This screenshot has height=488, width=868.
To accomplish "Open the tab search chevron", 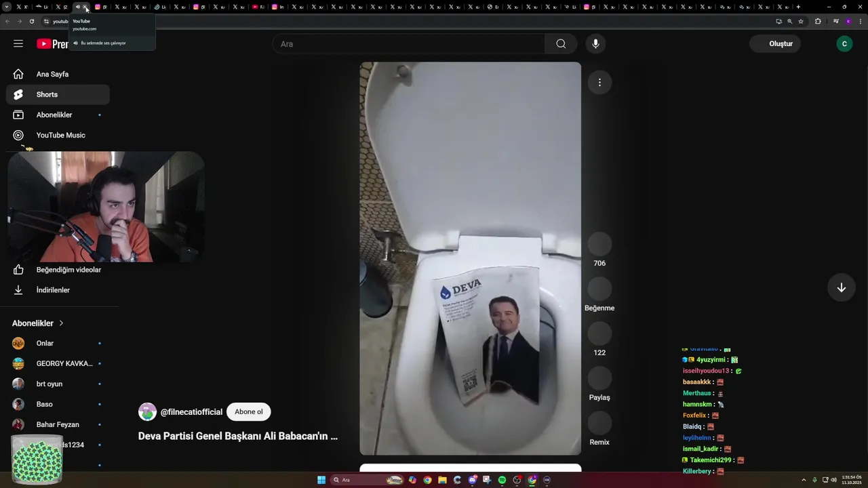I will 6,7.
